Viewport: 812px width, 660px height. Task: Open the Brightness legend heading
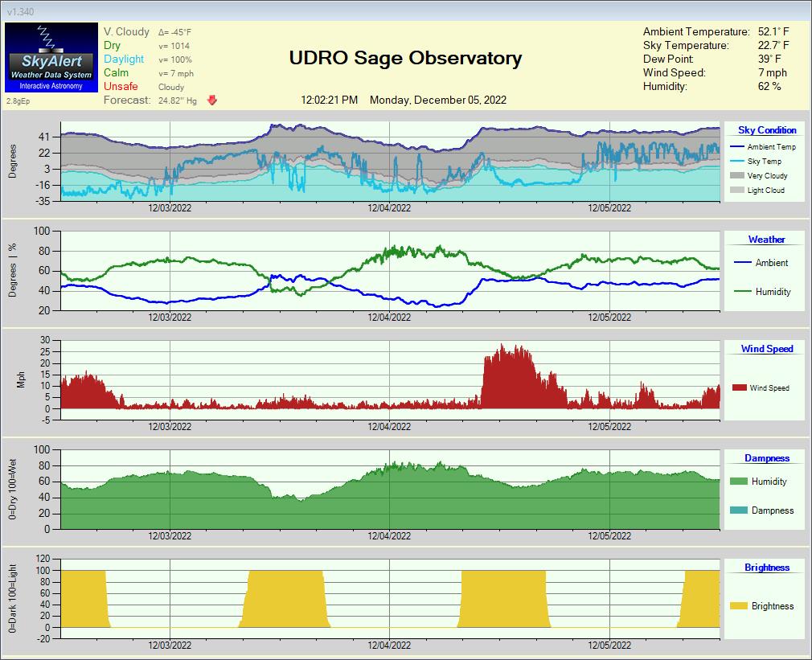766,568
